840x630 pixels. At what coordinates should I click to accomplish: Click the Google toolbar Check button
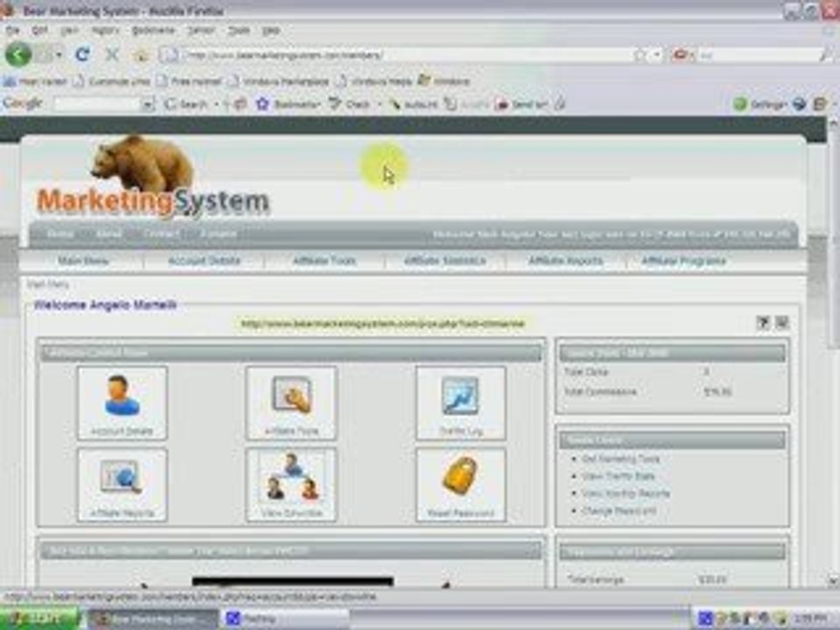[350, 104]
